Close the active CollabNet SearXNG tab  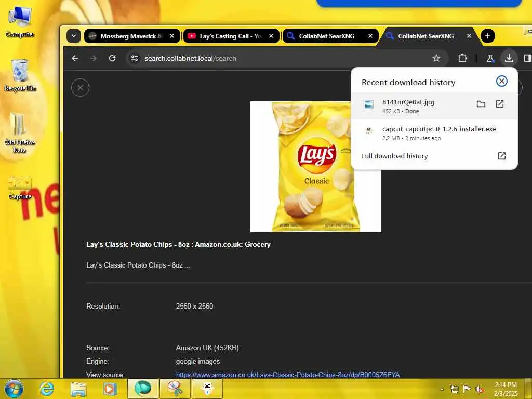point(469,36)
